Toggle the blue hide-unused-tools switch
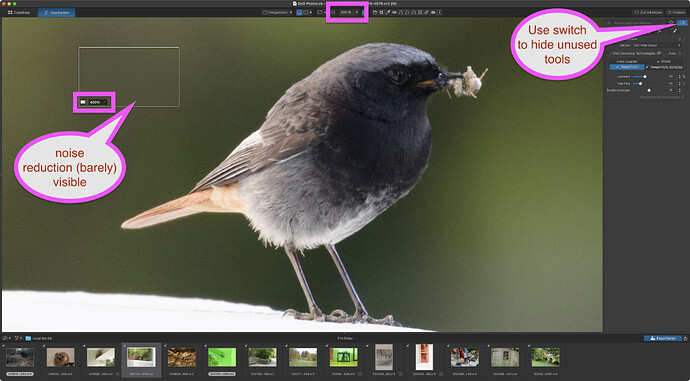 (x=682, y=22)
